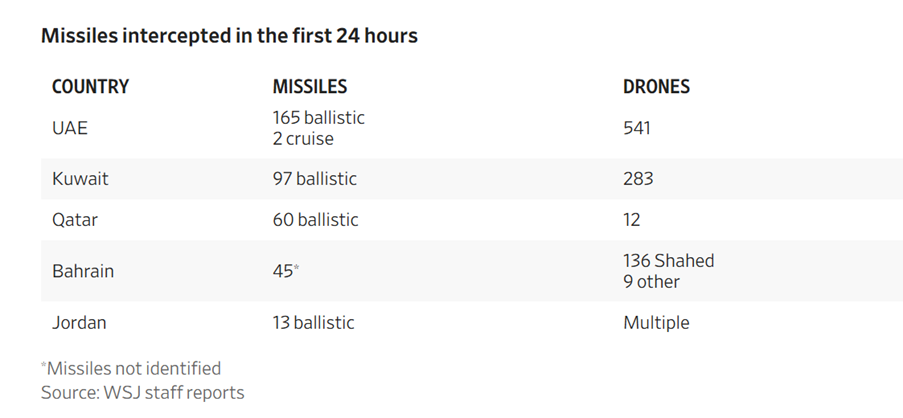The image size is (903, 418).
Task: Click the "165 ballistic" missiles value
Action: click(319, 118)
